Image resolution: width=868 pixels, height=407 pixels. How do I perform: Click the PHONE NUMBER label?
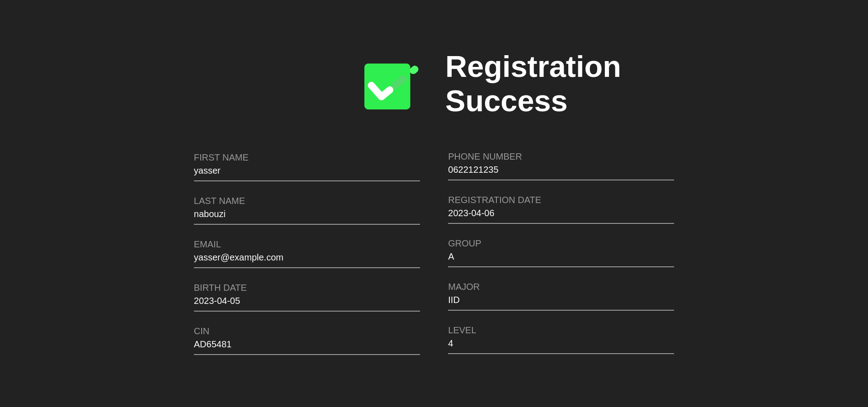coord(485,157)
